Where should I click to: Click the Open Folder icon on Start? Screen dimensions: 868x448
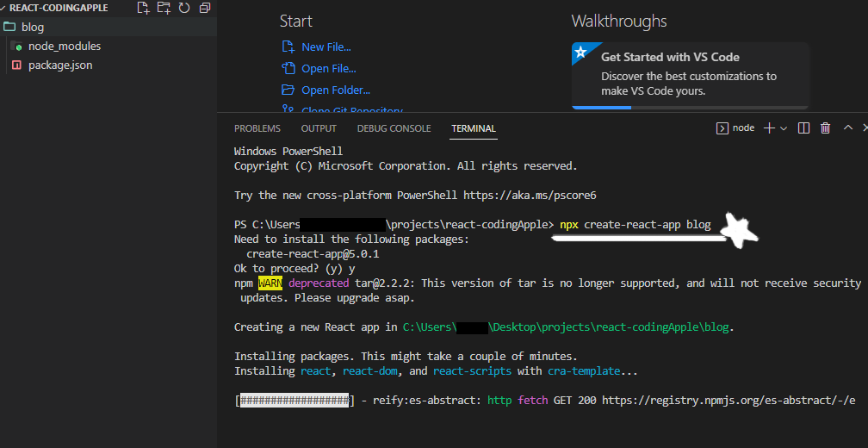point(288,90)
